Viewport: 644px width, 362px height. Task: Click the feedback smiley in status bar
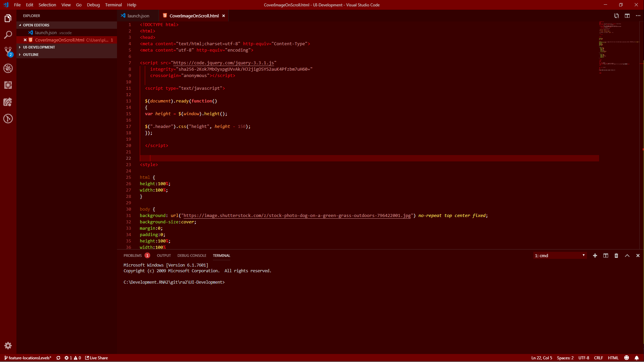(x=627, y=358)
